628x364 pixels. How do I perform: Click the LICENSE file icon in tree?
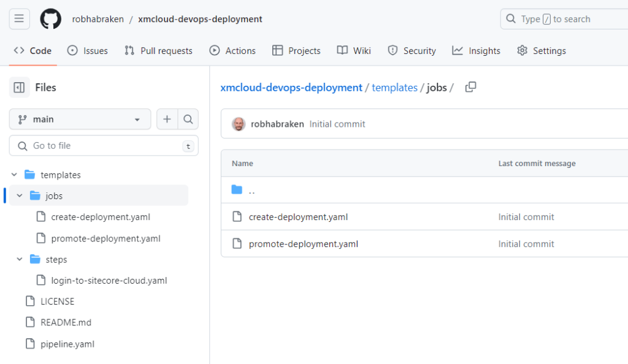point(30,301)
